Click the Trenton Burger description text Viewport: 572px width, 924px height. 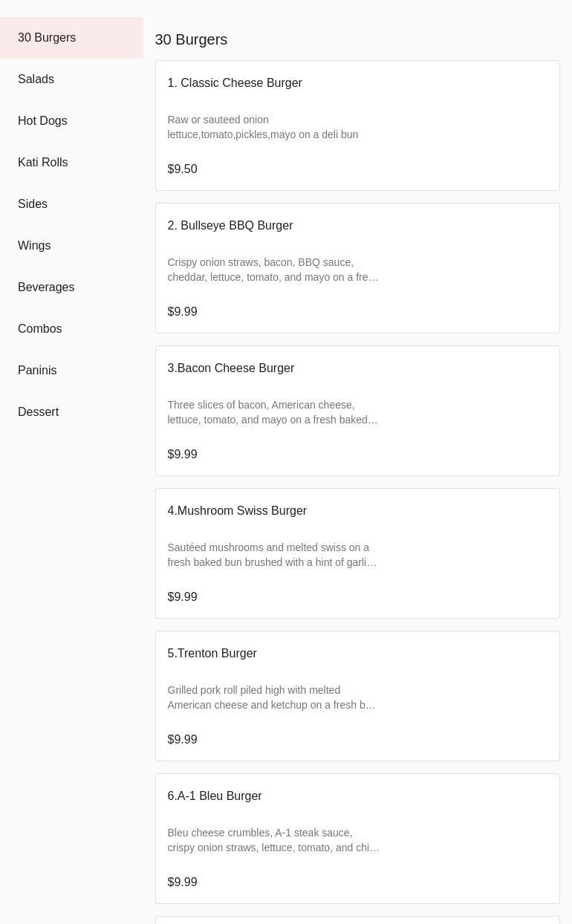(271, 697)
